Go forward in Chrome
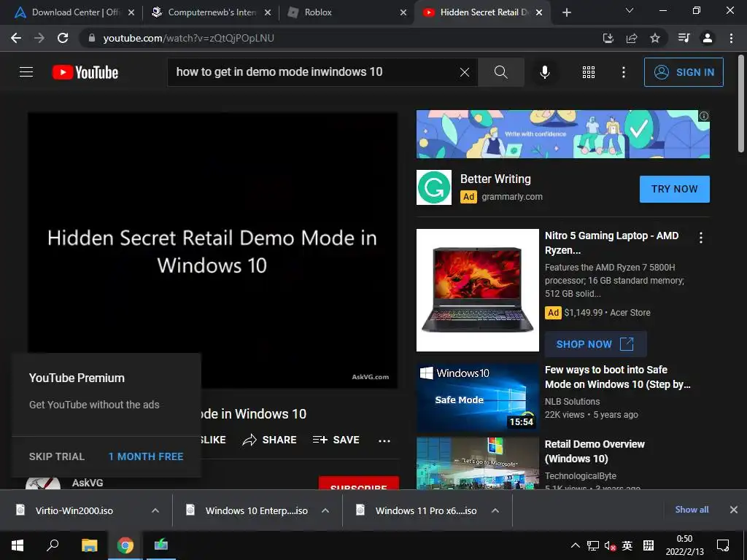The width and height of the screenshot is (747, 560). (39, 38)
